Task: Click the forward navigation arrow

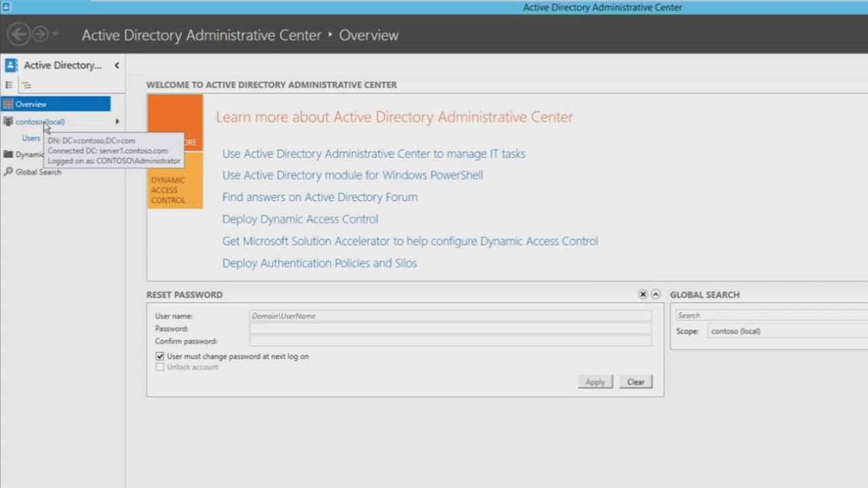Action: 40,34
